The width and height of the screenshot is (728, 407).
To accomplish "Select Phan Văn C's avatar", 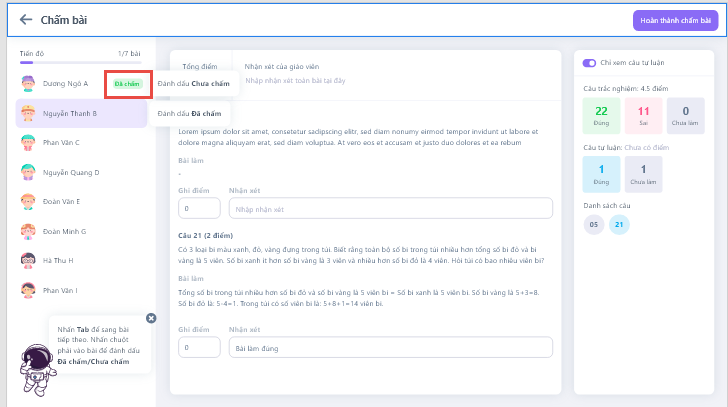I will (28, 142).
